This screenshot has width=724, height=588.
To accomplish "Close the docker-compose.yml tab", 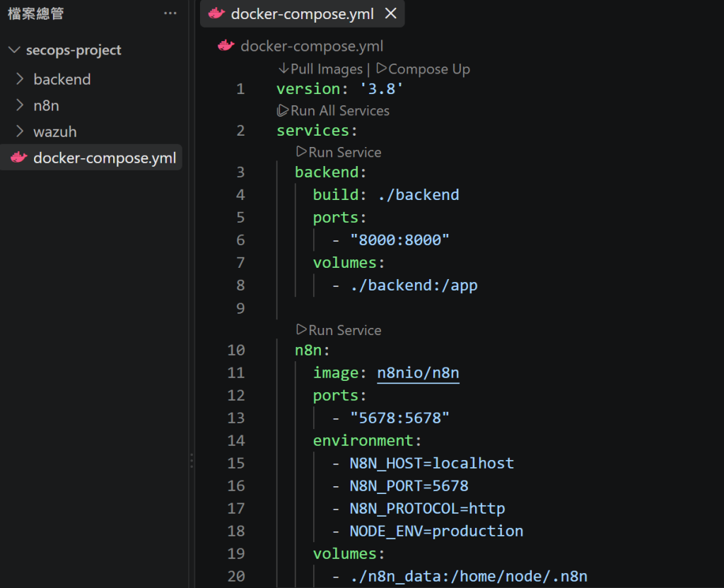I will [390, 13].
